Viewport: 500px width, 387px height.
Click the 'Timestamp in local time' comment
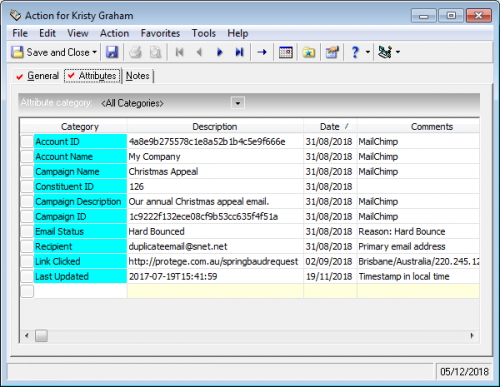418,276
